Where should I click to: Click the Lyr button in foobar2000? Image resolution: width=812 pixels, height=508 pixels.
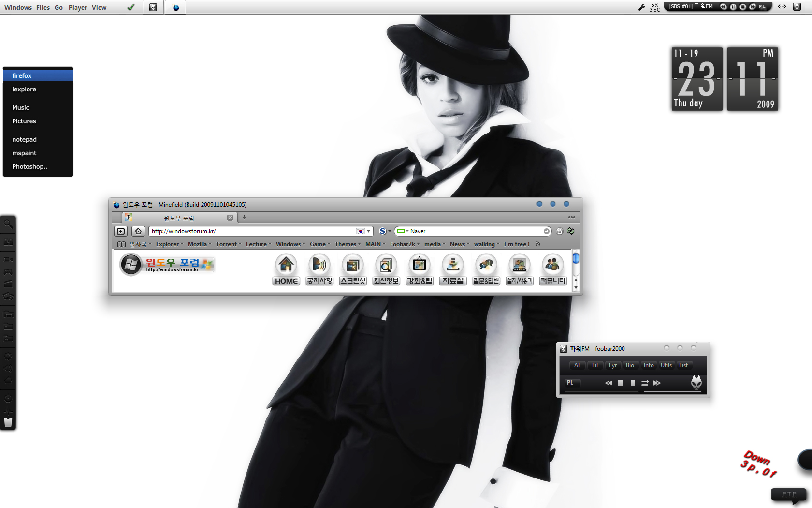(x=612, y=365)
